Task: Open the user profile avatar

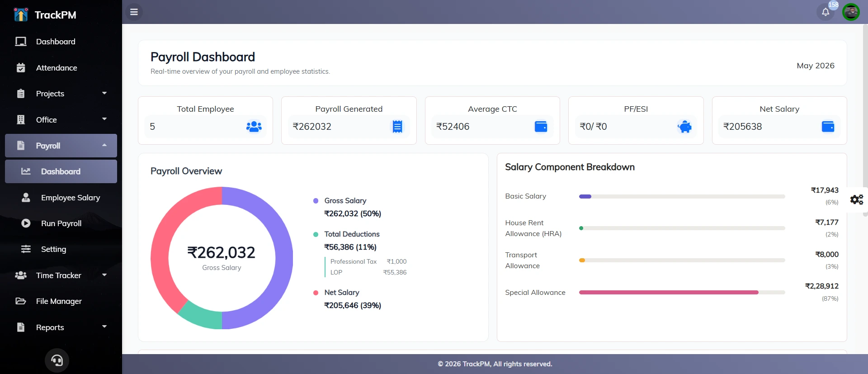Action: [851, 12]
